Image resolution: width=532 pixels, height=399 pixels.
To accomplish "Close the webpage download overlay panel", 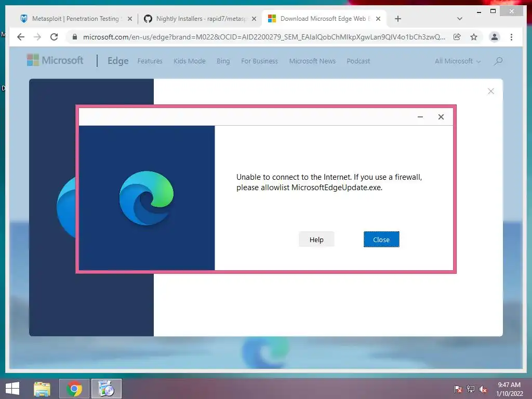I will pos(490,91).
